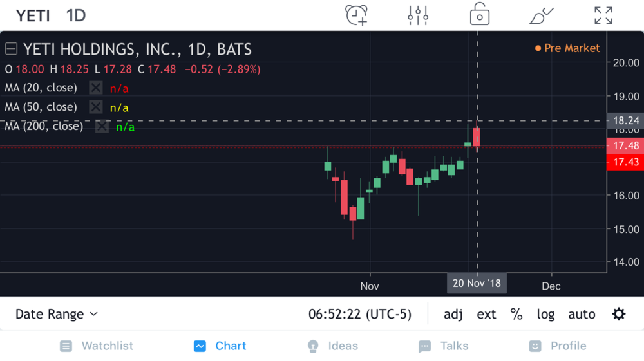Open the indicators settings sliders icon
The image size is (644, 361).
click(418, 15)
